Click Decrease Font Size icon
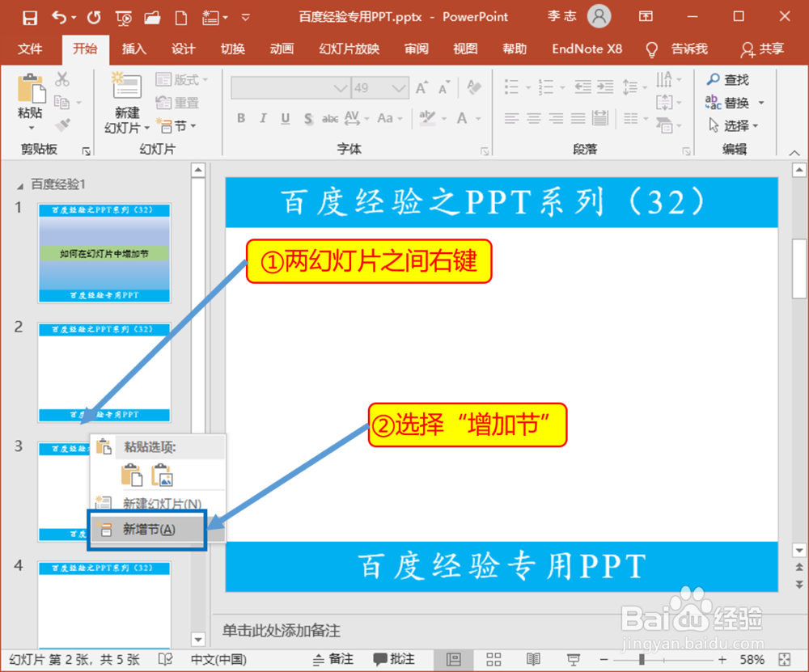The height and width of the screenshot is (672, 809). click(443, 88)
